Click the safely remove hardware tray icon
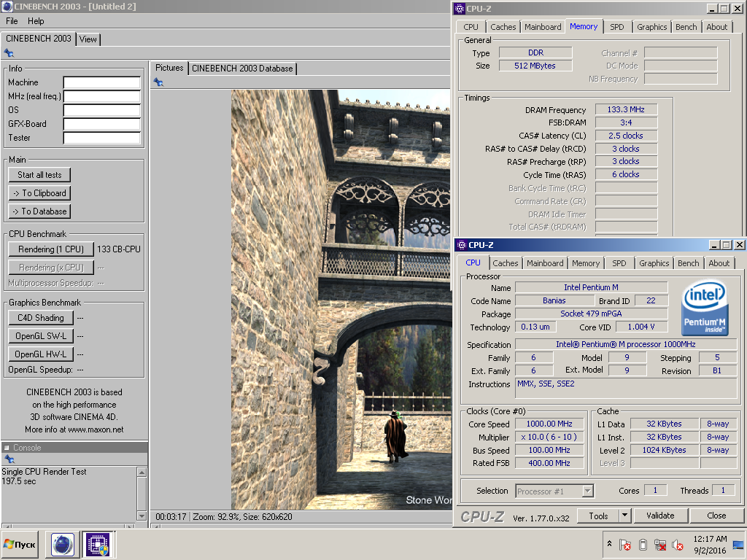This screenshot has width=747, height=560. point(643,545)
